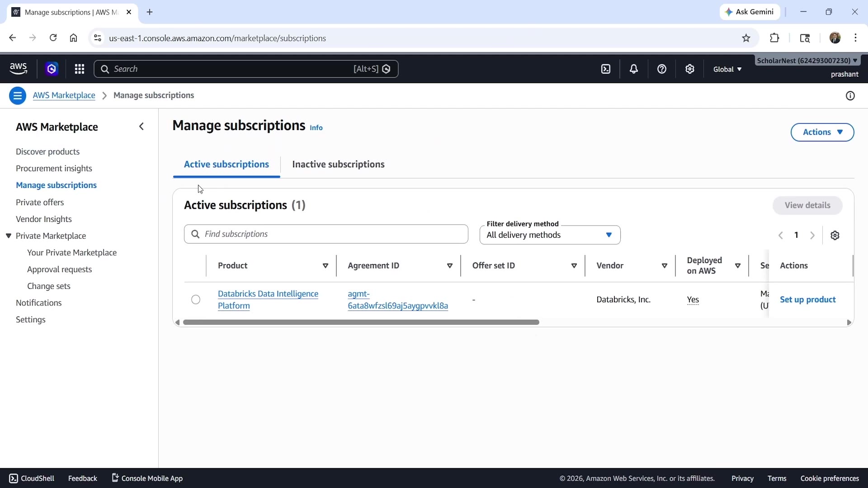This screenshot has width=868, height=488.
Task: Open CloudShell in the footer
Action: pyautogui.click(x=32, y=478)
